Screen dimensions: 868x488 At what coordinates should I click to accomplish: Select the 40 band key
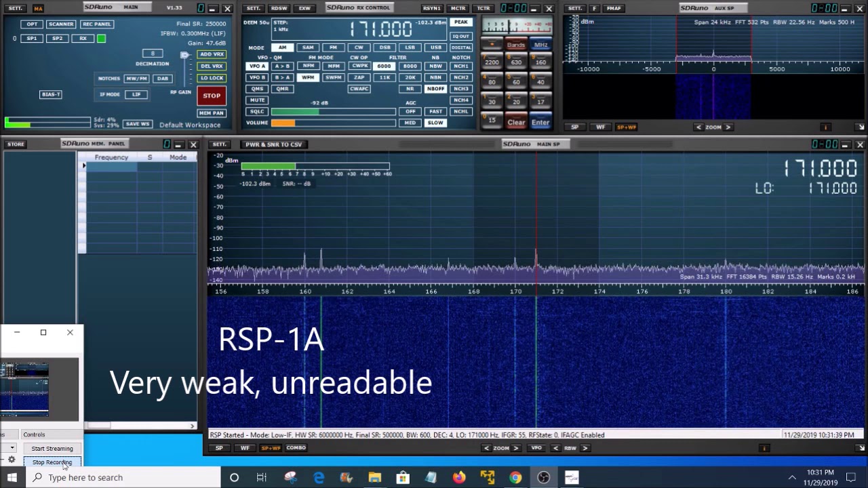[540, 82]
